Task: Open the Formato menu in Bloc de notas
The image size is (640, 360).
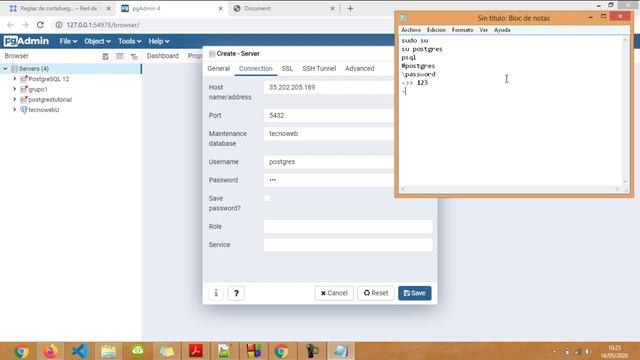Action: tap(462, 30)
